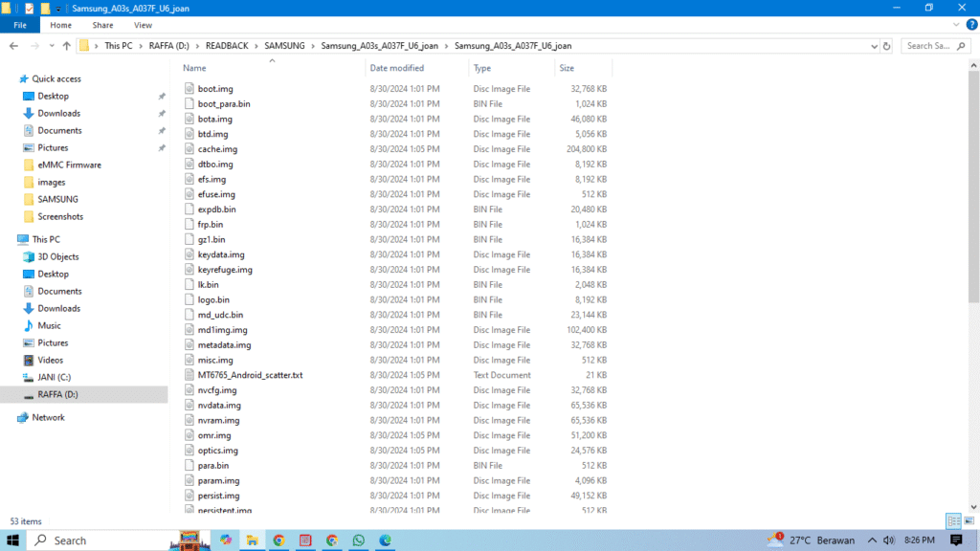Open Quick Access Toolbar customize dropdown

(58, 9)
